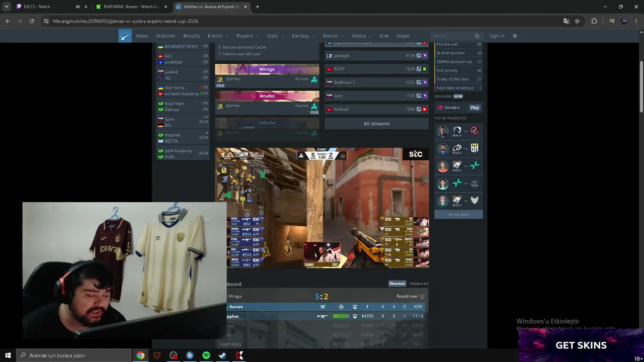The width and height of the screenshot is (644, 362).
Task: Open Arhaval stream via YouTube icon
Action: tap(425, 109)
